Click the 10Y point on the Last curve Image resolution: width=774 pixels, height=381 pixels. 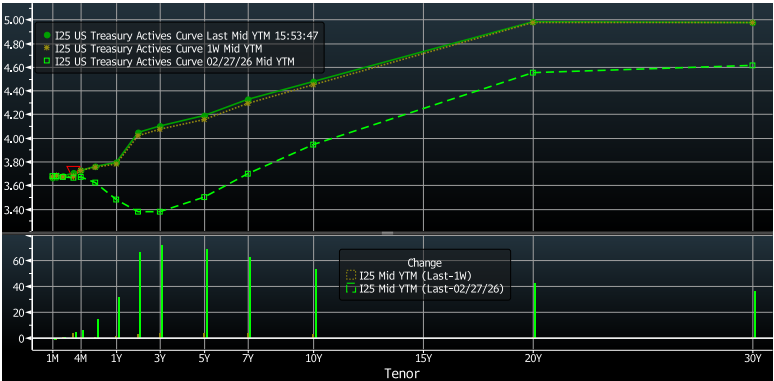pos(313,82)
